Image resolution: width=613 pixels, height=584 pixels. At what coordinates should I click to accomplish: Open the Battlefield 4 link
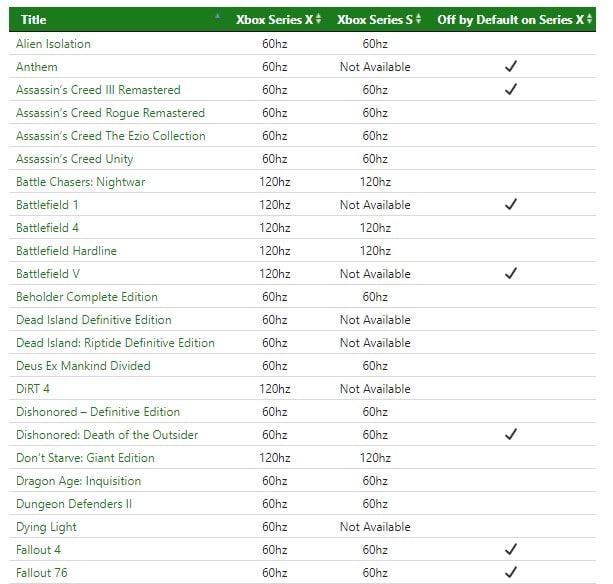[47, 228]
